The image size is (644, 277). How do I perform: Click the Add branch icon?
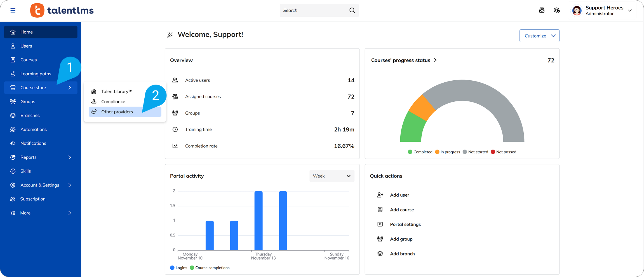pyautogui.click(x=380, y=254)
